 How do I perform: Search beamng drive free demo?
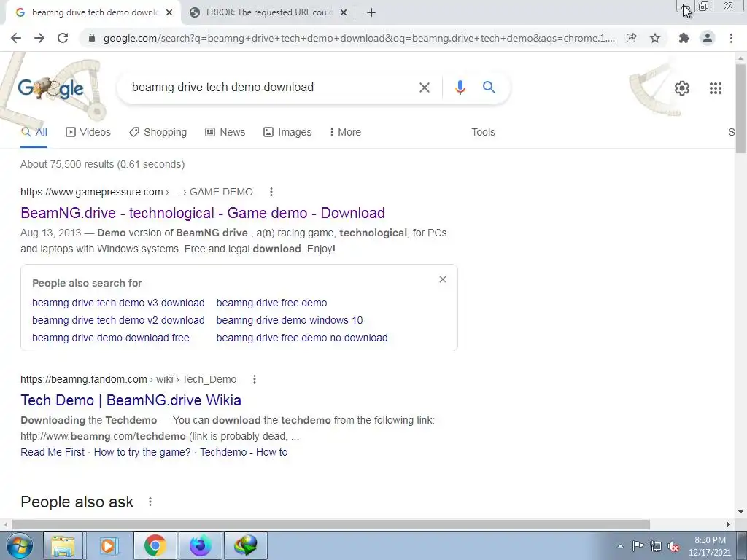pos(271,303)
